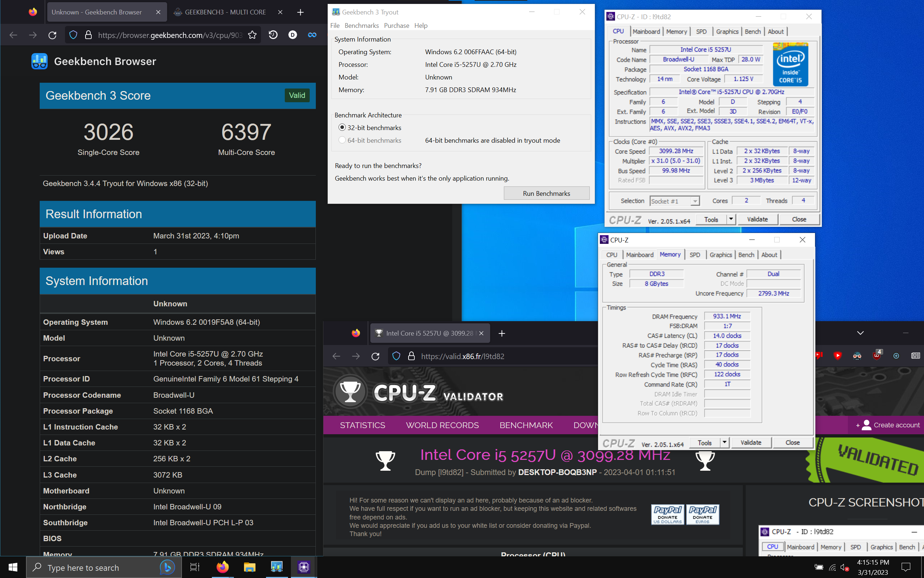Close the Intel Core i5 5257U validator tab
This screenshot has width=924, height=578.
[x=481, y=333]
